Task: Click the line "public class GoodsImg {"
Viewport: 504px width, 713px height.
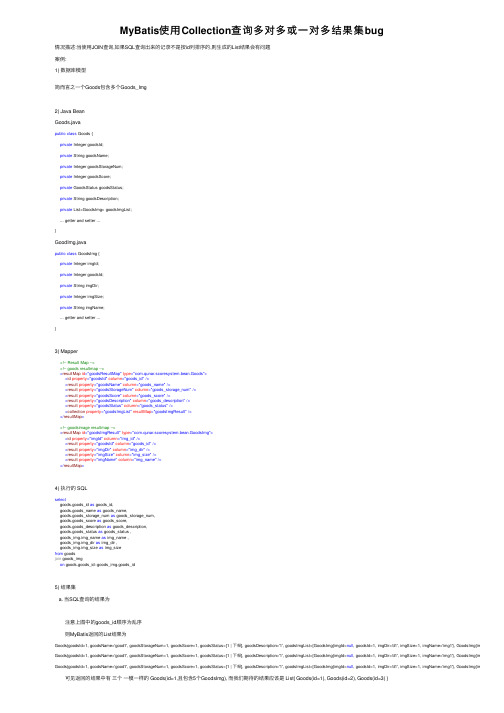Action: 77,254
